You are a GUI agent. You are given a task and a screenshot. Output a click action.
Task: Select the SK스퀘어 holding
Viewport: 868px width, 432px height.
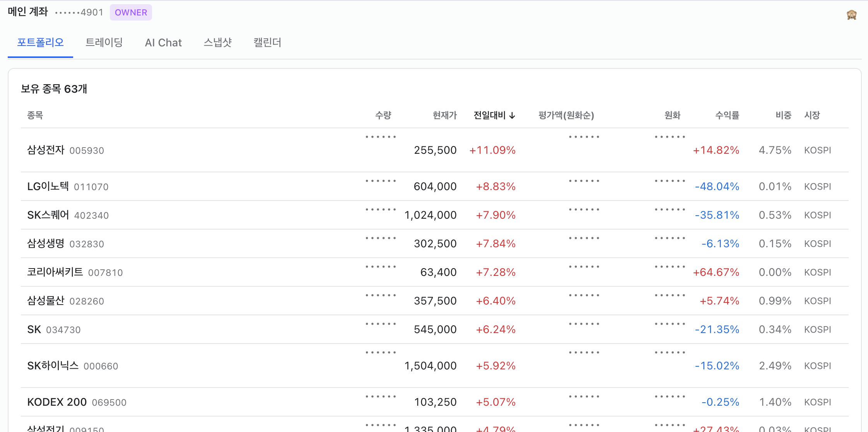click(435, 215)
